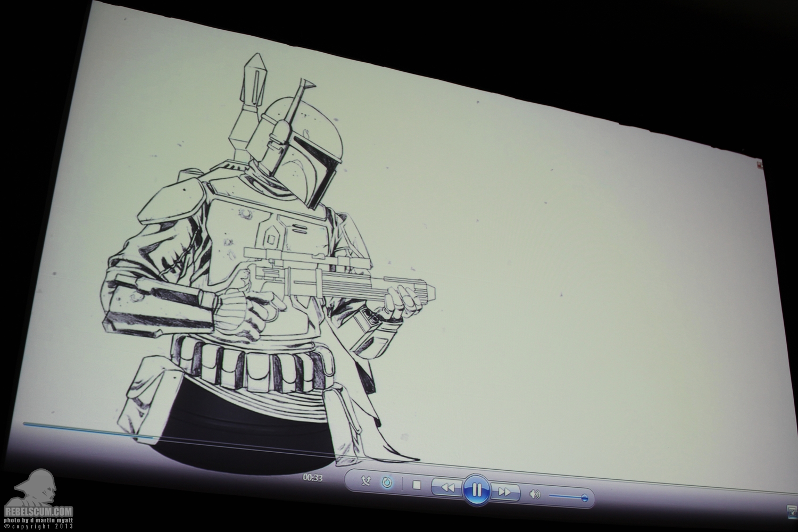
Task: Toggle the repeat button
Action: pos(387,483)
